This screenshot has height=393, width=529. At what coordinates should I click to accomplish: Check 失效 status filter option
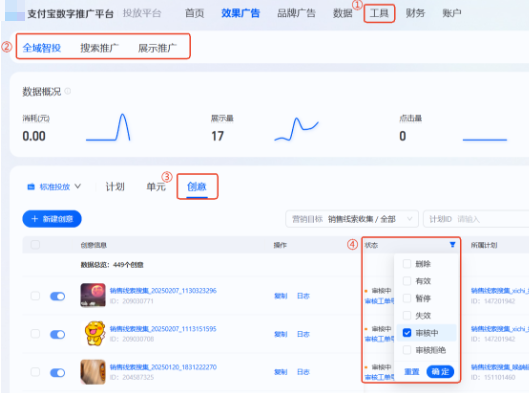tap(407, 315)
